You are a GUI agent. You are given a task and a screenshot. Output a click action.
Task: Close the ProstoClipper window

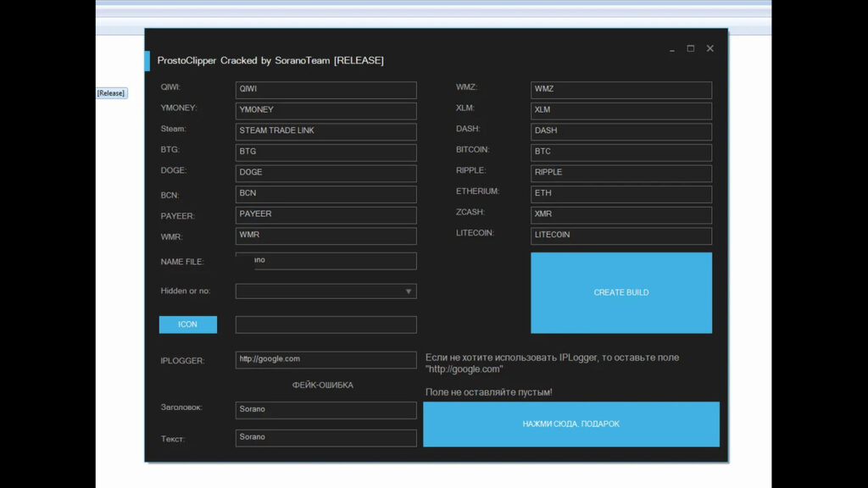[709, 48]
